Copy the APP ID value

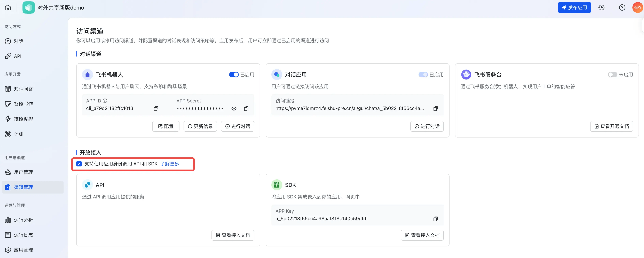[x=156, y=108]
